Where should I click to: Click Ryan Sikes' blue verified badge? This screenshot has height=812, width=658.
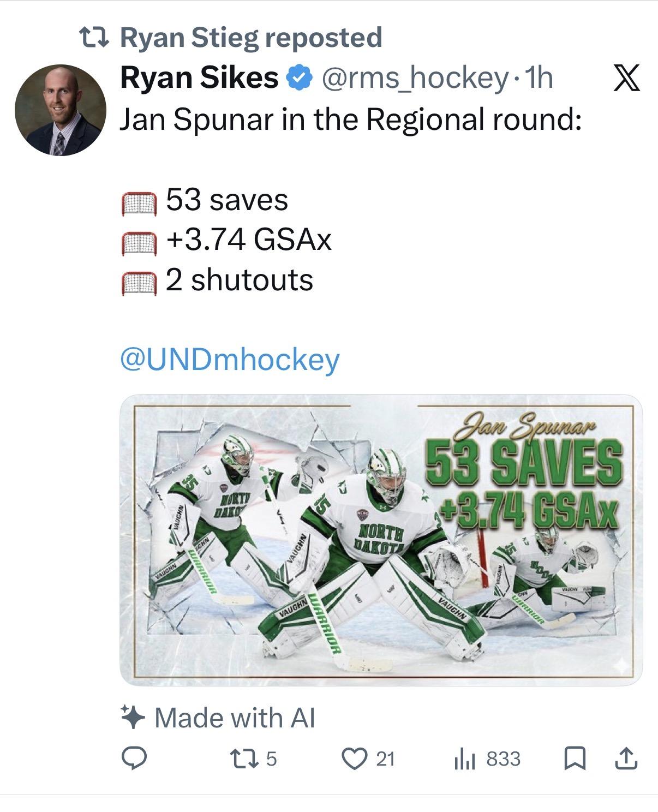point(300,78)
